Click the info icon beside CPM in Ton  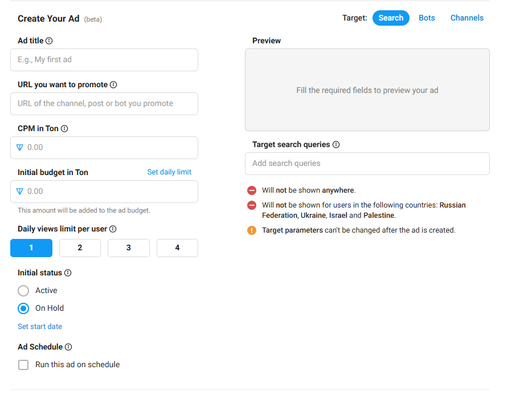click(64, 129)
